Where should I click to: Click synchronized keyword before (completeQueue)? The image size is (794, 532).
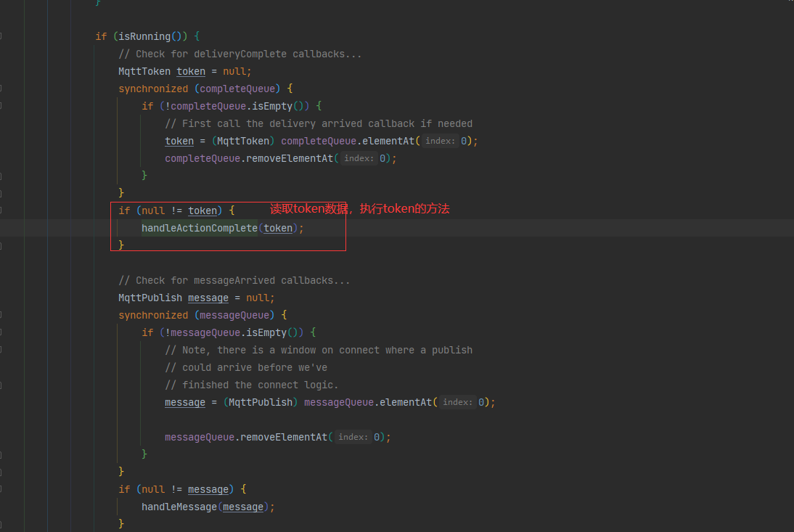pyautogui.click(x=153, y=89)
